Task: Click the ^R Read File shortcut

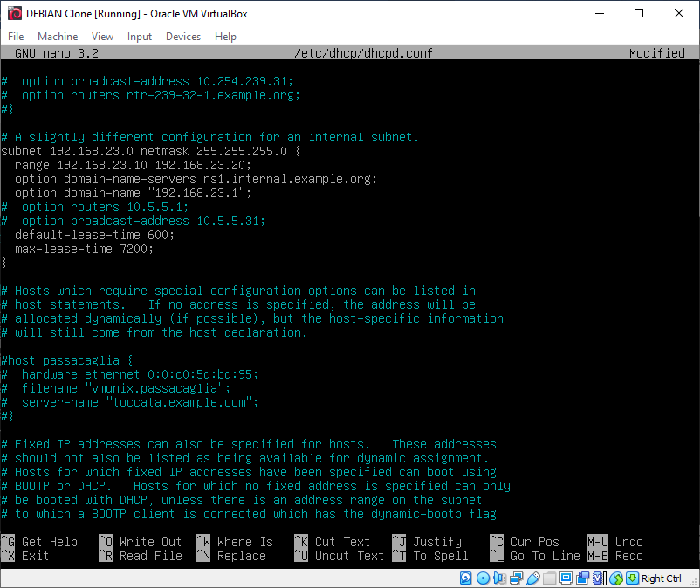Action: coord(141,556)
